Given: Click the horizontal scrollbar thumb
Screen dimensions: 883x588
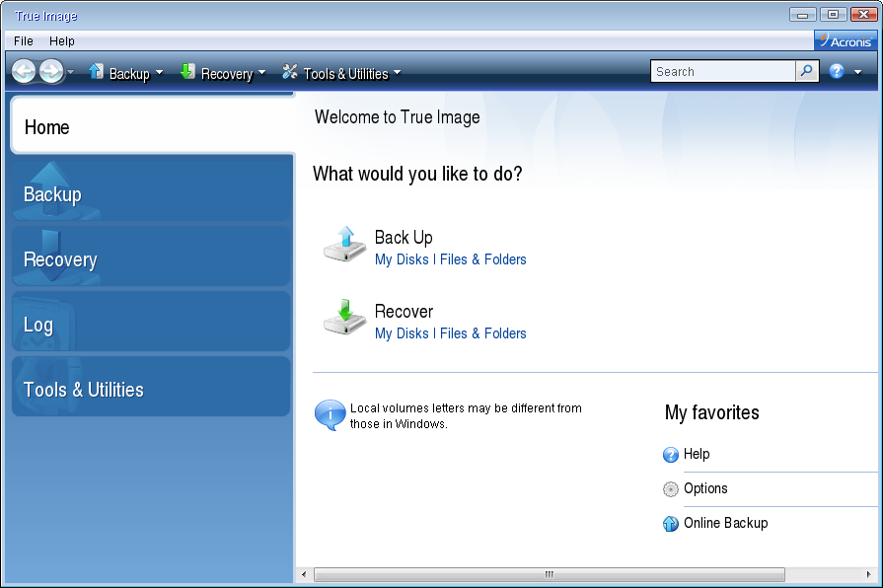Looking at the screenshot, I should pos(549,574).
